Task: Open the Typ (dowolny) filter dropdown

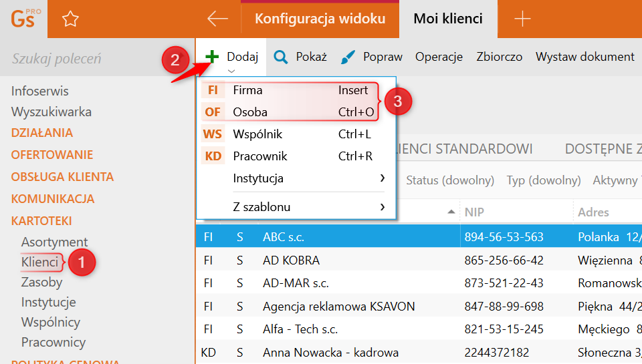Action: (x=543, y=180)
